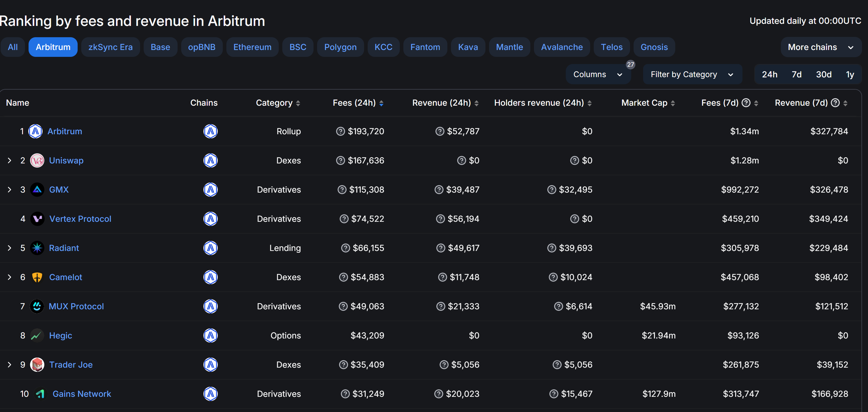Switch to the zkSync Era chain tab
868x412 pixels.
(110, 47)
